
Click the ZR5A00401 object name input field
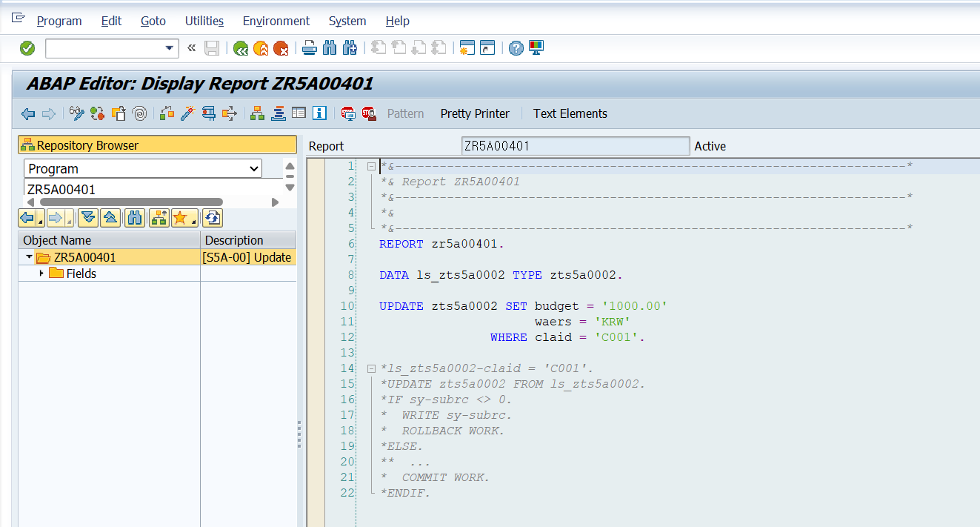152,189
